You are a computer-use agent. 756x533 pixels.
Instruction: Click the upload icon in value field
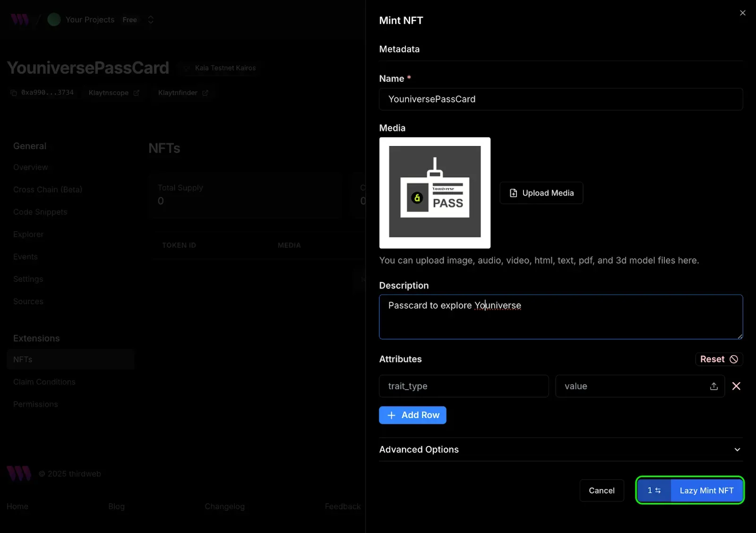click(713, 386)
